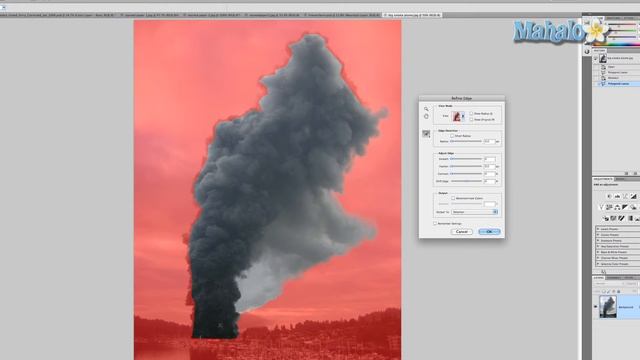This screenshot has width=640, height=360.
Task: Enable Show Radius (J) checkbox
Action: click(x=471, y=113)
